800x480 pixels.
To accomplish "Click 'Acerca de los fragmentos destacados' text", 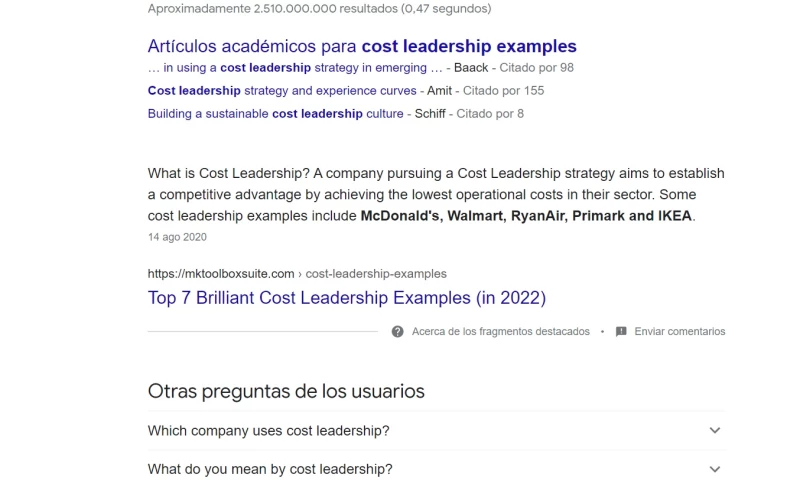I will 500,331.
